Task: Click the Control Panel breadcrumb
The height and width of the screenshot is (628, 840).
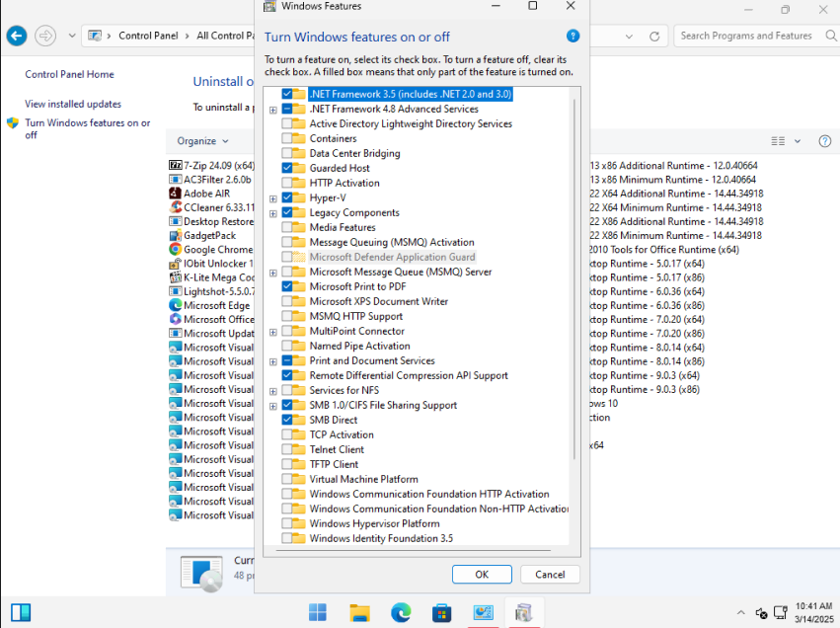Action: pyautogui.click(x=148, y=36)
